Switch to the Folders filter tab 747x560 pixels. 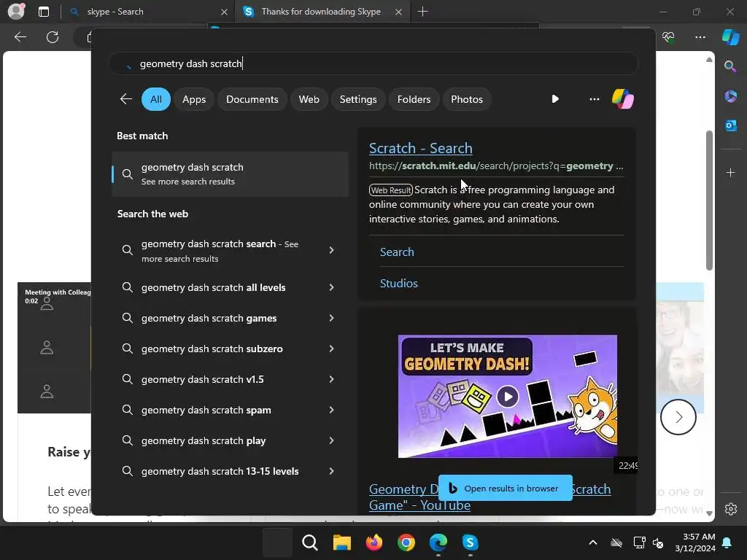coord(414,99)
